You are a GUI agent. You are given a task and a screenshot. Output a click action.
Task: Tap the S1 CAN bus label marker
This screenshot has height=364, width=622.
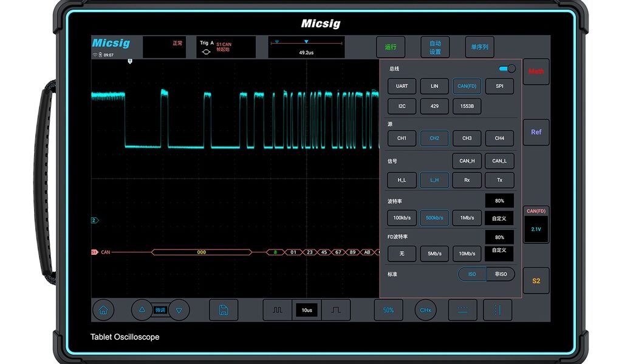pos(94,252)
